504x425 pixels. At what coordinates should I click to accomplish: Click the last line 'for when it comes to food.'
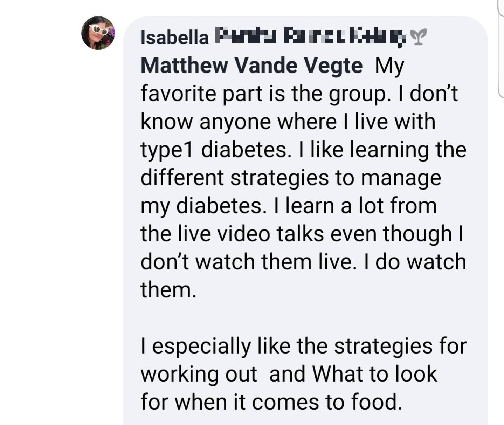[x=271, y=402]
